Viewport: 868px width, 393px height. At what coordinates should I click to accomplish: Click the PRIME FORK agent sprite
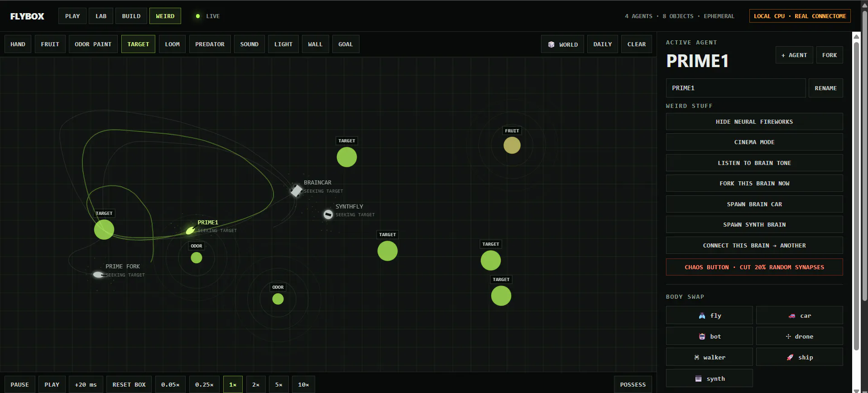point(98,275)
